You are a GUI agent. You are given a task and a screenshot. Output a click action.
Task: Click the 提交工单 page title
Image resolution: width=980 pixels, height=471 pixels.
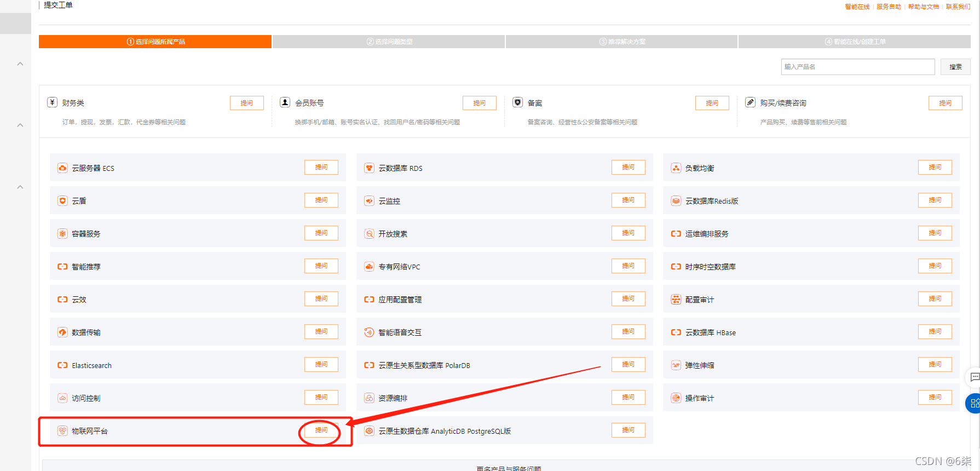tap(58, 5)
